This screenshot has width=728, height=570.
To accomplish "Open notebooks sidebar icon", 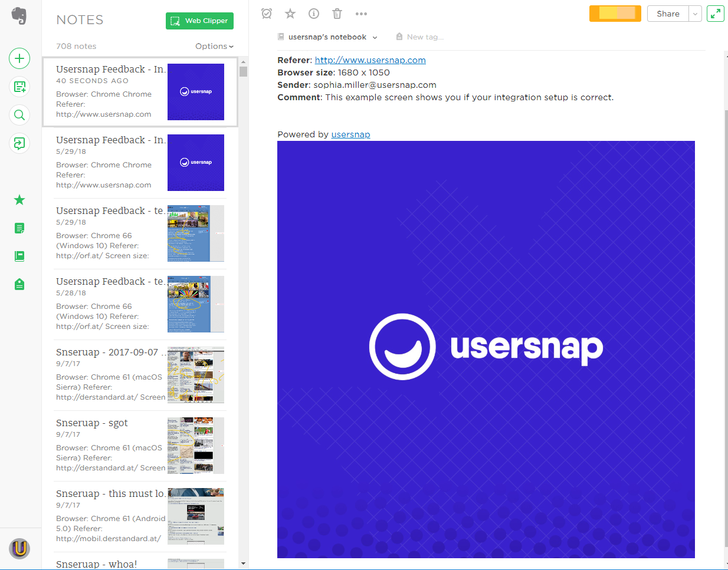I will click(19, 256).
